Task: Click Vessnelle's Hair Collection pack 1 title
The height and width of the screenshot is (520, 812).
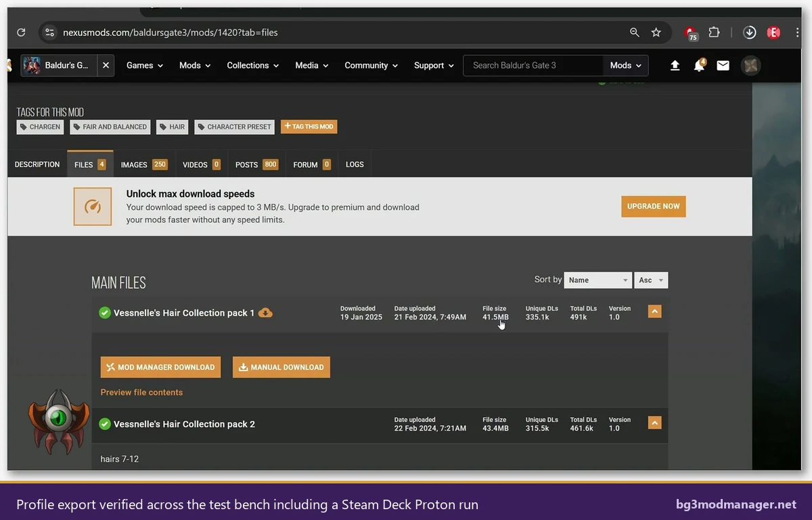Action: pos(184,313)
